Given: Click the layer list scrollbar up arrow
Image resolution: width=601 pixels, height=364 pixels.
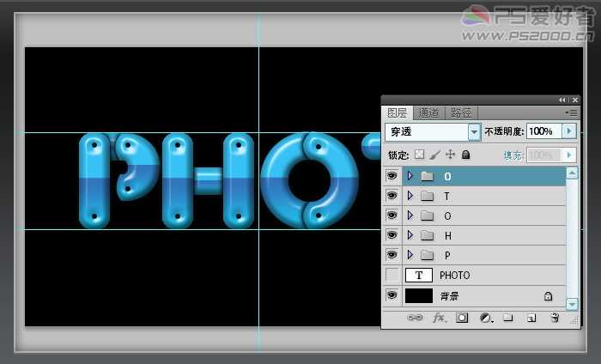Looking at the screenshot, I should click(572, 173).
